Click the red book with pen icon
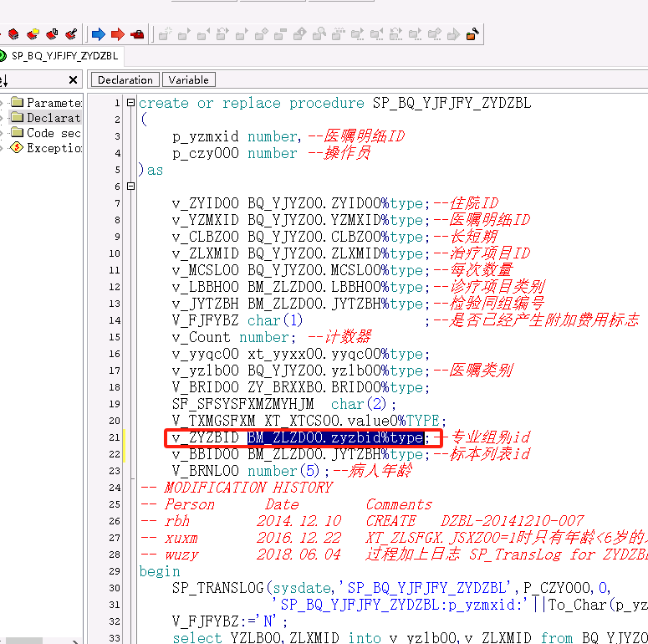The height and width of the screenshot is (644, 648). pyautogui.click(x=72, y=34)
